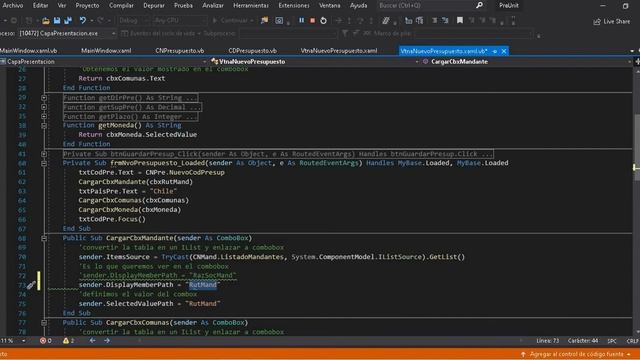The width and height of the screenshot is (640, 360).
Task: Collapse the CargarCbxMandante sub
Action: (44, 238)
